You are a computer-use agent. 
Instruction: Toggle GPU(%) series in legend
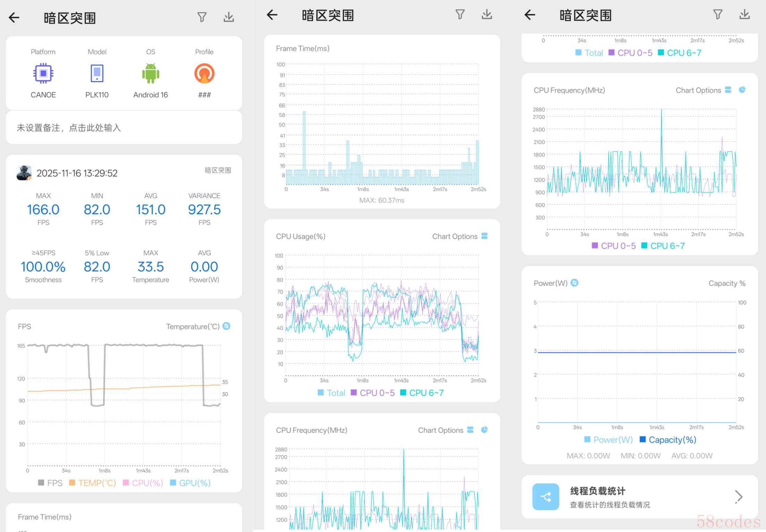coord(190,483)
